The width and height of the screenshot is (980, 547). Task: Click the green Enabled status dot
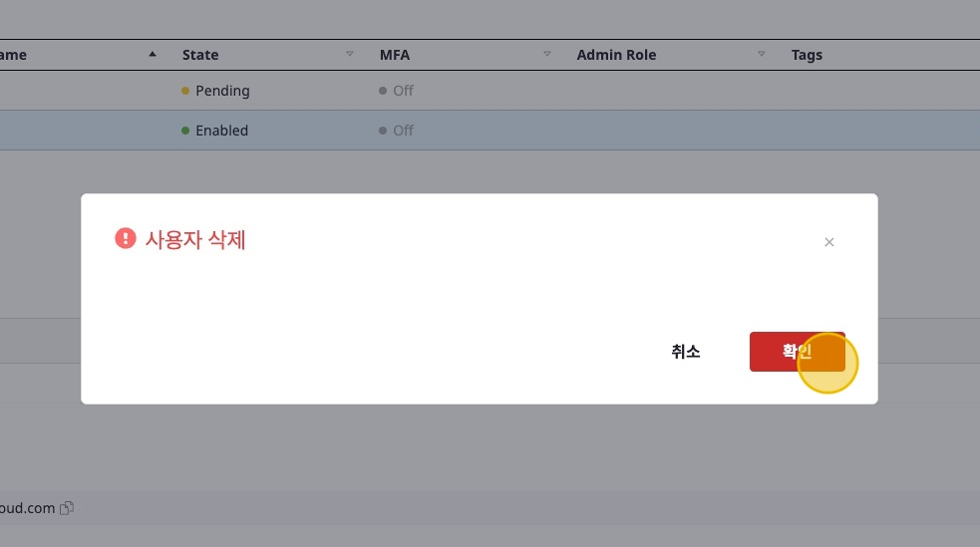coord(184,131)
